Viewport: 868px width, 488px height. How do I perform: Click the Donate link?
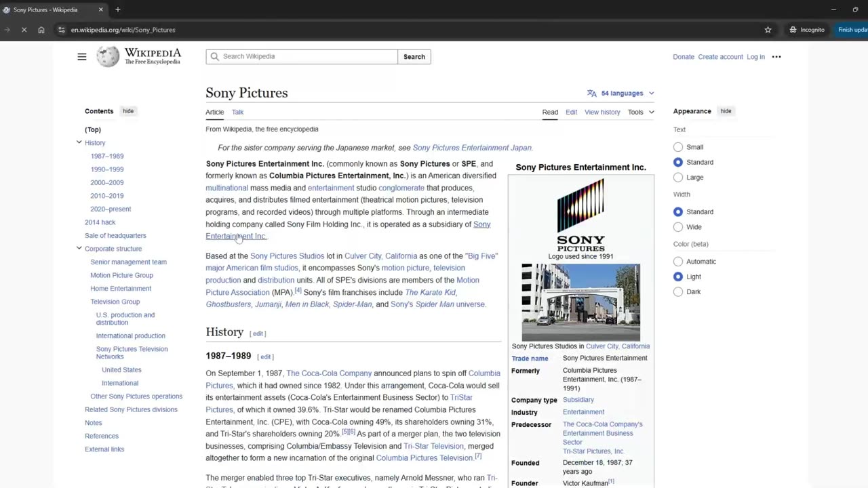(684, 57)
